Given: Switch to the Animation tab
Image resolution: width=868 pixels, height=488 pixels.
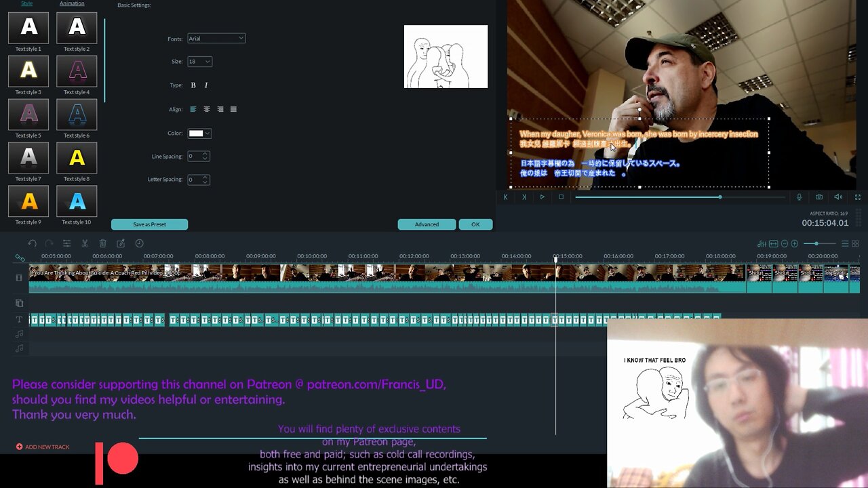Looking at the screenshot, I should [x=72, y=3].
